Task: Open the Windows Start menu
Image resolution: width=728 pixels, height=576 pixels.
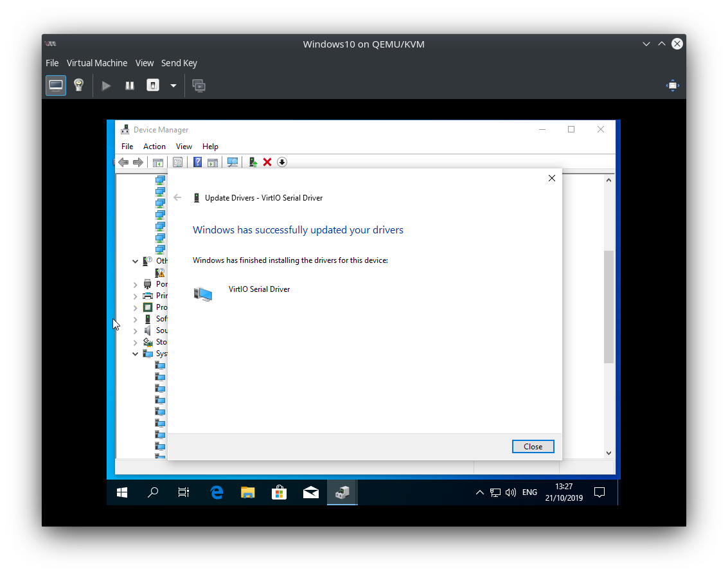Action: pos(122,492)
